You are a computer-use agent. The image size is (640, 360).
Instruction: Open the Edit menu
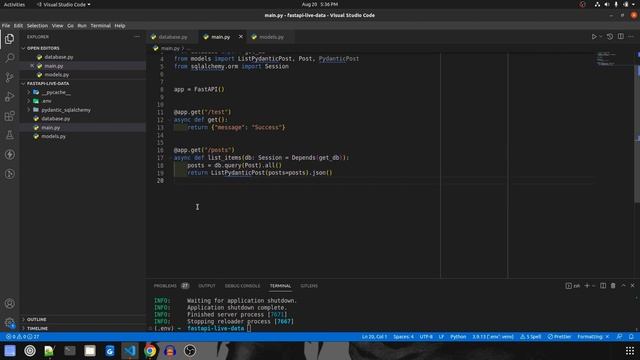18,25
